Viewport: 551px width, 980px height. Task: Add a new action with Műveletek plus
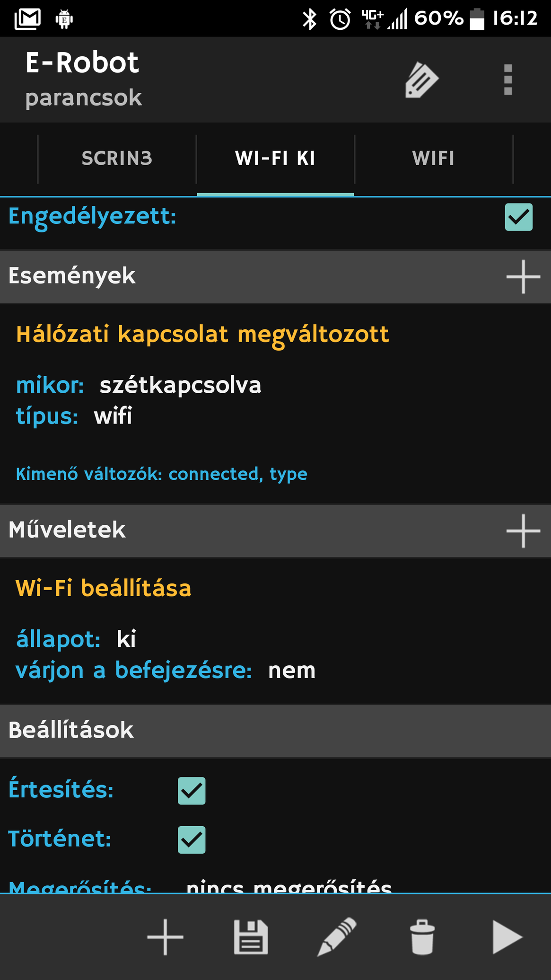click(523, 530)
